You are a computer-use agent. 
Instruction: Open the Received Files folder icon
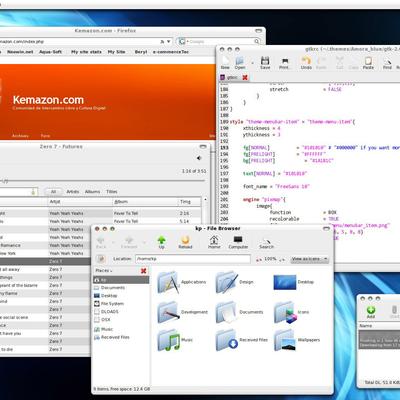point(227,340)
